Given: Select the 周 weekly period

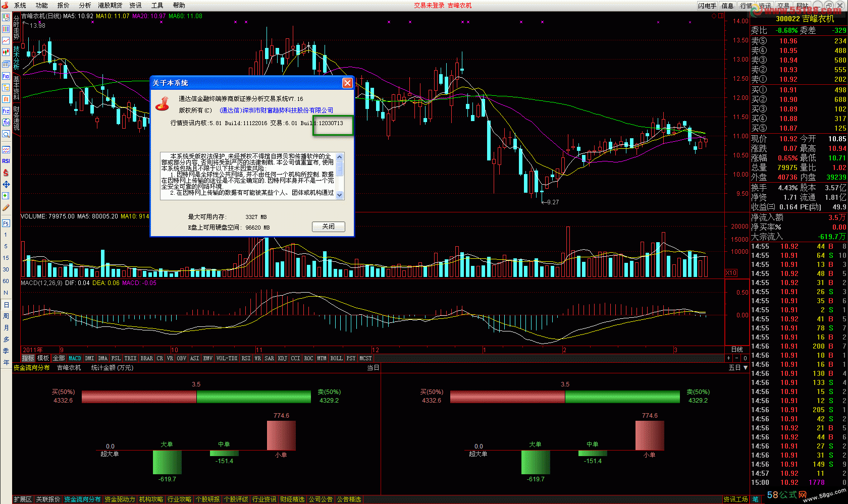Looking at the screenshot, I should click(x=6, y=316).
